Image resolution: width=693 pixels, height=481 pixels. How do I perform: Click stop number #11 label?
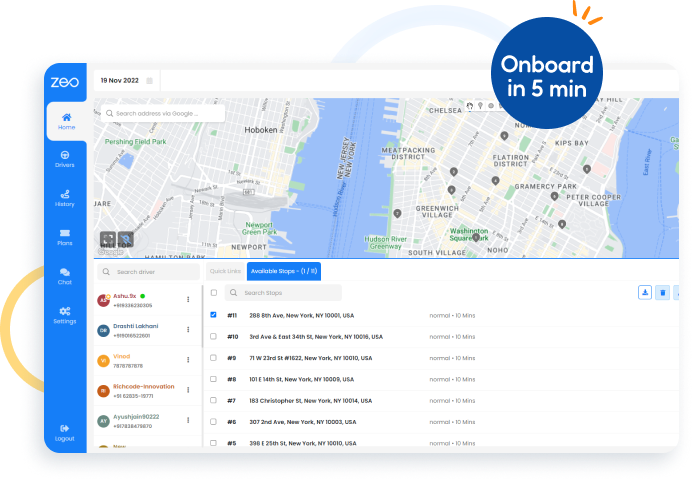232,316
